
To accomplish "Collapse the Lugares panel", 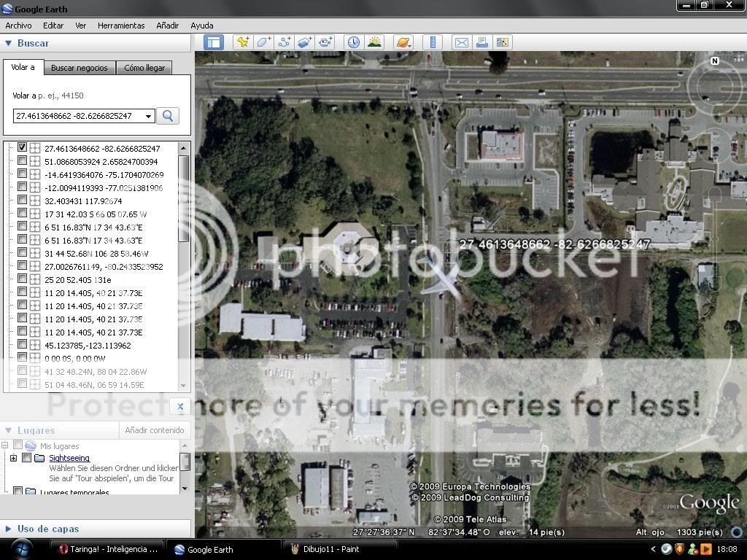I will tap(8, 430).
